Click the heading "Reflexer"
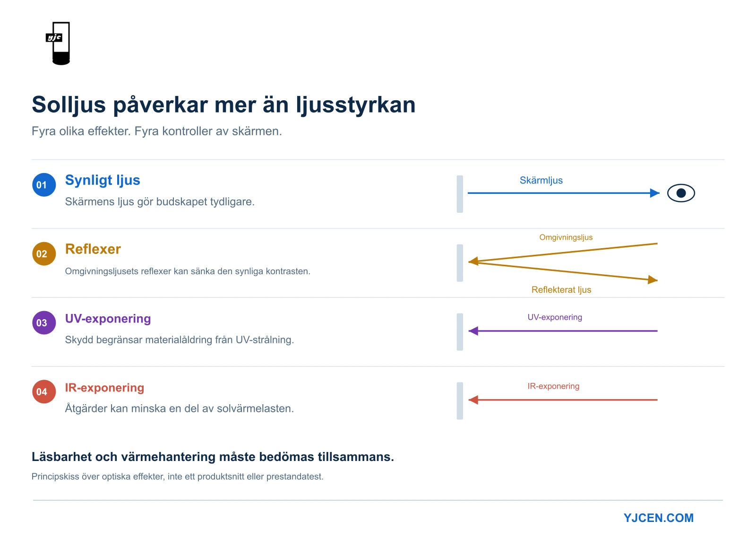Viewport: 756px width, 539px height. 93,249
